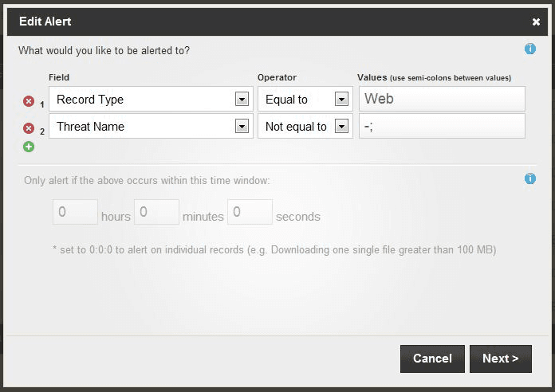
Task: Click the Next > button
Action: [501, 359]
